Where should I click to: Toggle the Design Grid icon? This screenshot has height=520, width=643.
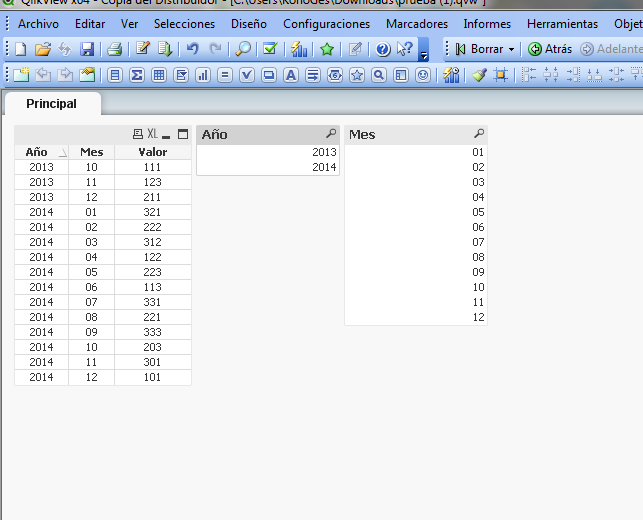tap(500, 75)
